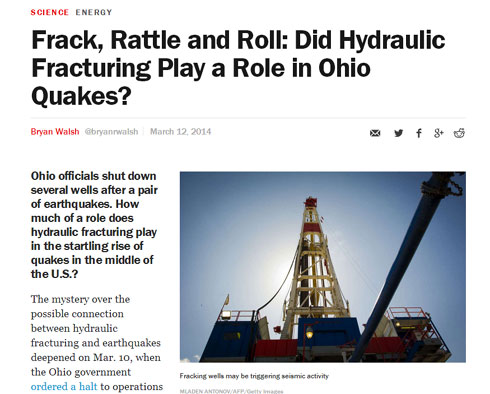Click summary 'Ohio officials shut down several wells'
The image size is (490, 394).
tap(94, 225)
